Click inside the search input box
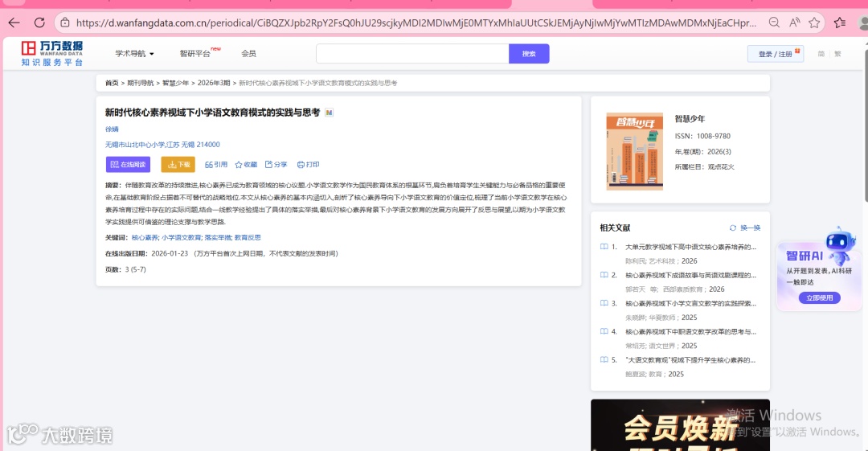 coord(412,54)
